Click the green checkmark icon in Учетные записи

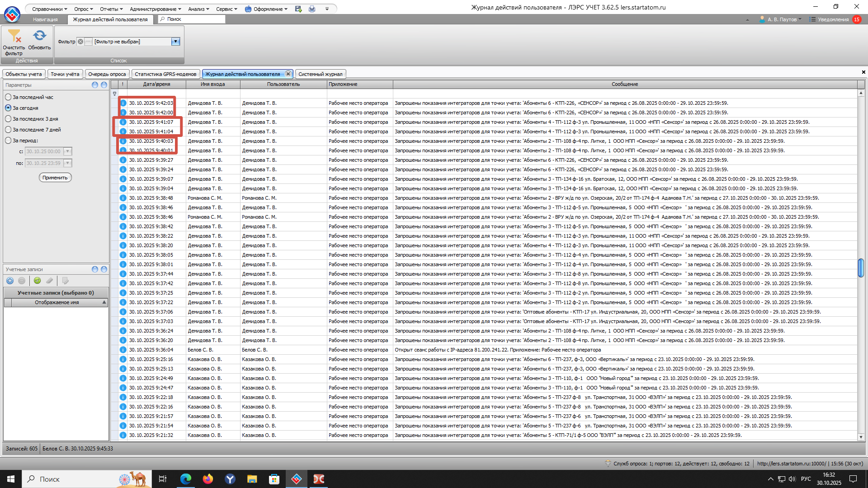pyautogui.click(x=38, y=281)
